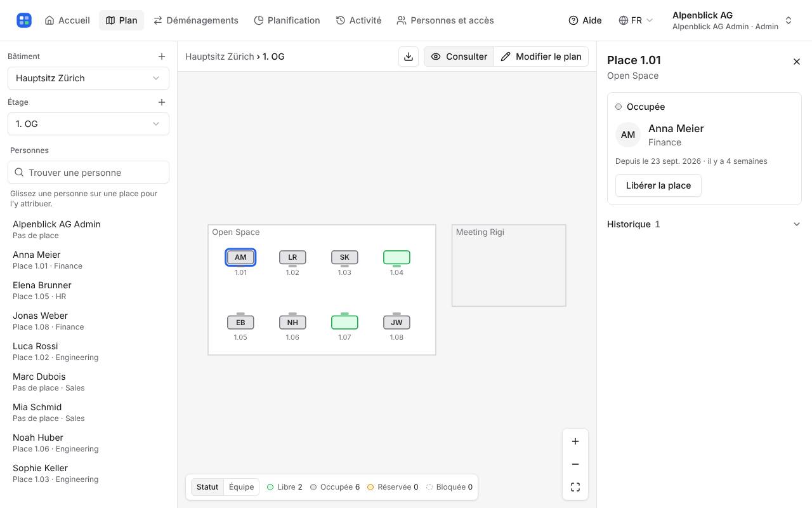This screenshot has height=508, width=812.
Task: Click the Meeting Rigi room
Action: (x=509, y=265)
